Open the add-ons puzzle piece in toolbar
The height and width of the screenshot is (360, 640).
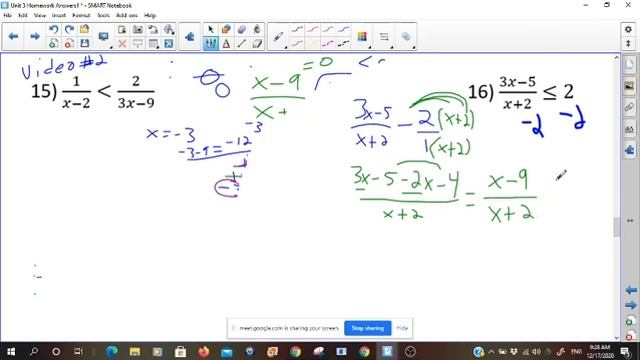tap(189, 37)
